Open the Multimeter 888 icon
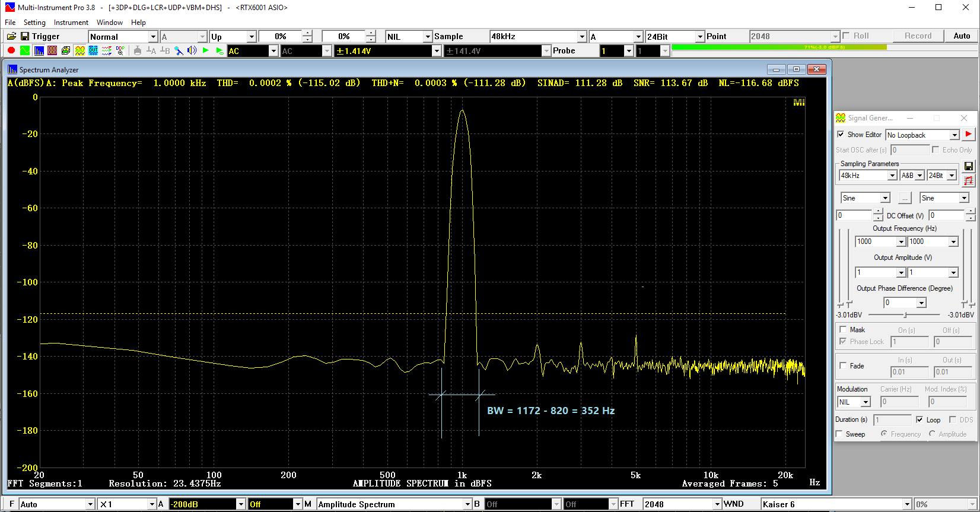980x512 pixels. [52, 51]
